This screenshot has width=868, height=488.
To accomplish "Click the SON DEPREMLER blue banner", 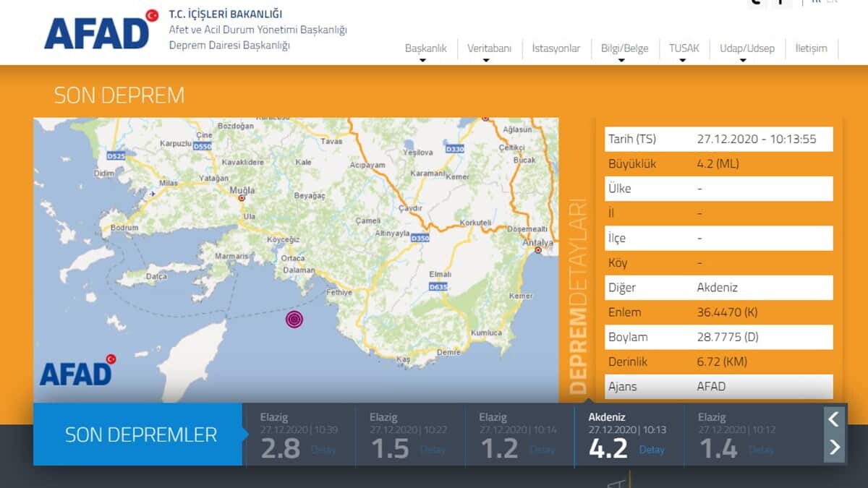I will pyautogui.click(x=140, y=435).
